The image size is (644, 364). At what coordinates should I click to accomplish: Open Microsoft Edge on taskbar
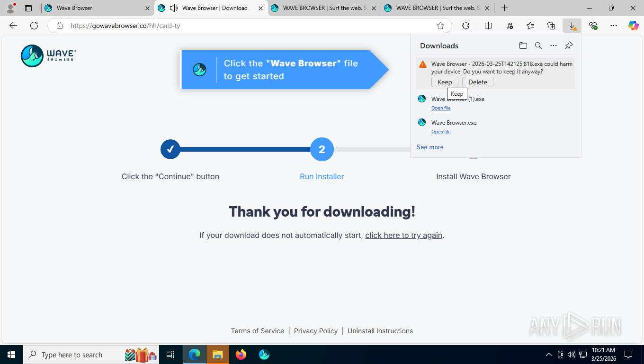click(195, 355)
